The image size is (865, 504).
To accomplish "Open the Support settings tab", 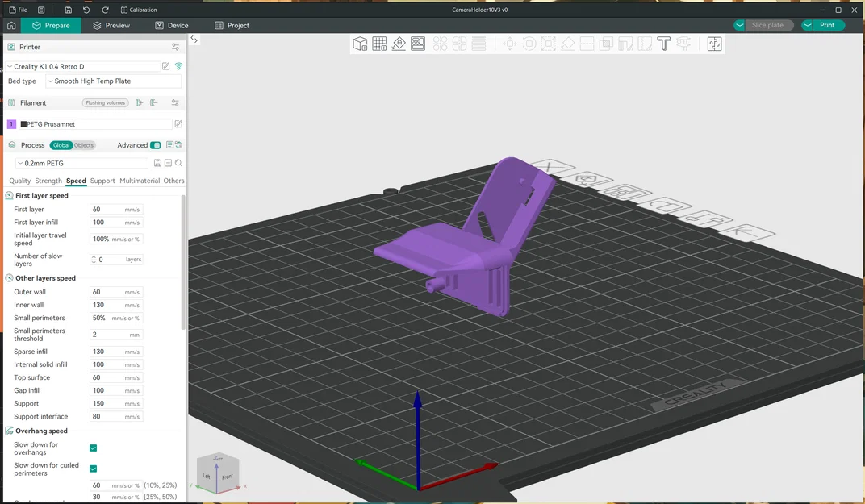I will pyautogui.click(x=102, y=181).
